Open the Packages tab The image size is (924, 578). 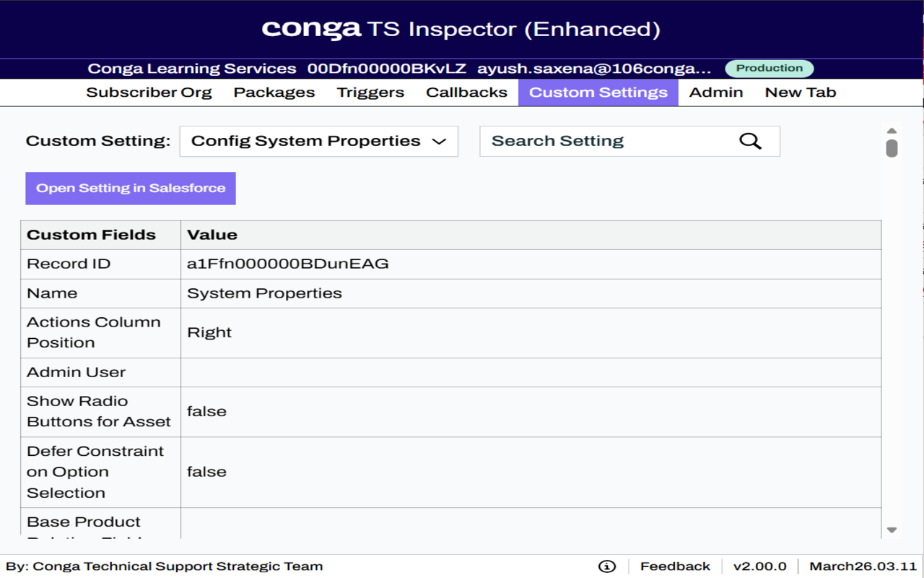274,92
